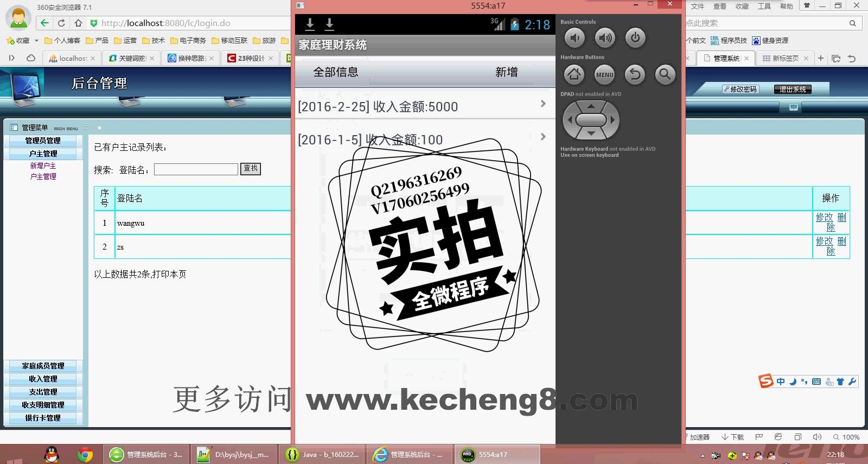Click the status bar sound icon
The width and height of the screenshot is (868, 464).
click(x=817, y=437)
